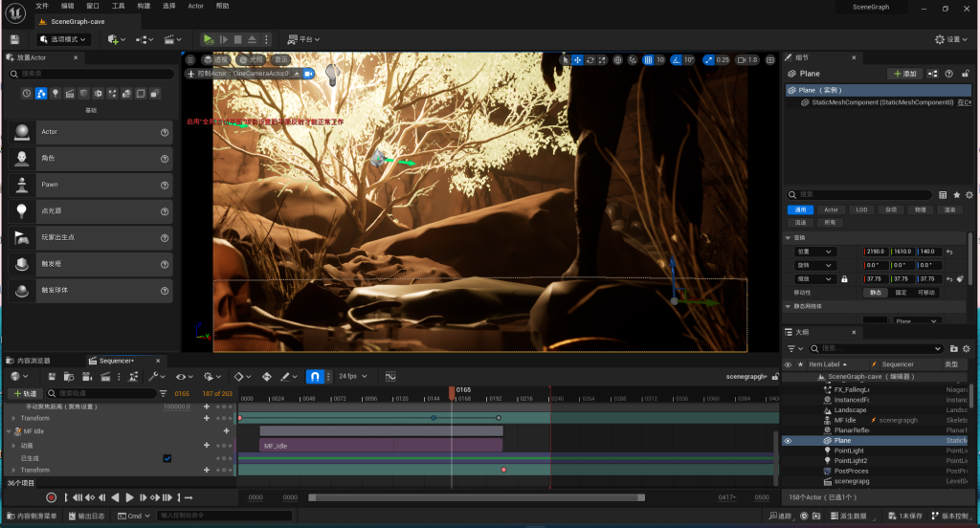Collapse the Transform section in Details
Screen dimensions: 980x528
pos(788,238)
